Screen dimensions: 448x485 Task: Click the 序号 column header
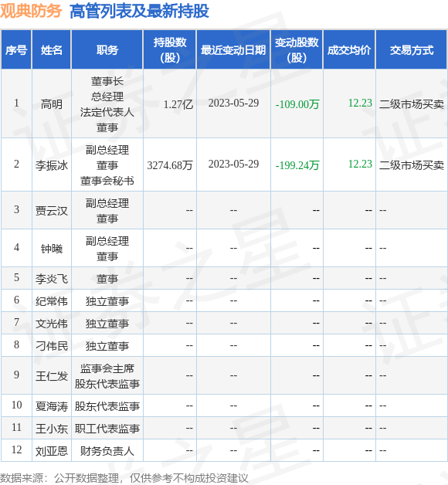(16, 49)
